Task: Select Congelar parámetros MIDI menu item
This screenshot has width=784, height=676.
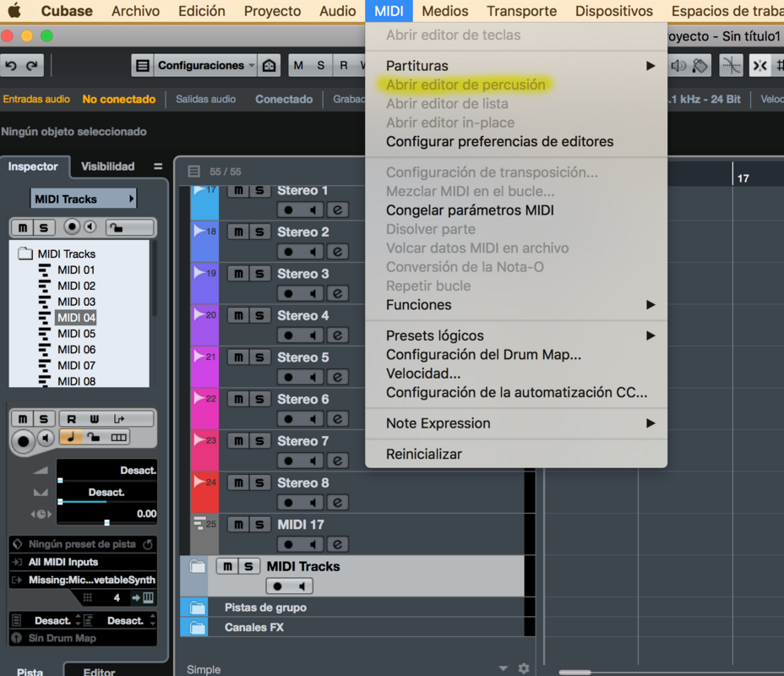Action: 470,210
